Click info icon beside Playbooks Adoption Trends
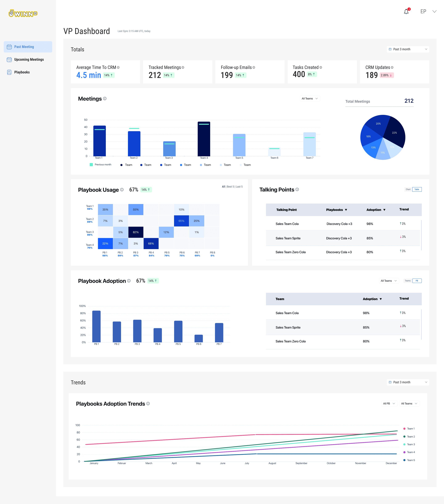Viewport: 444px width, 504px height. pos(148,404)
